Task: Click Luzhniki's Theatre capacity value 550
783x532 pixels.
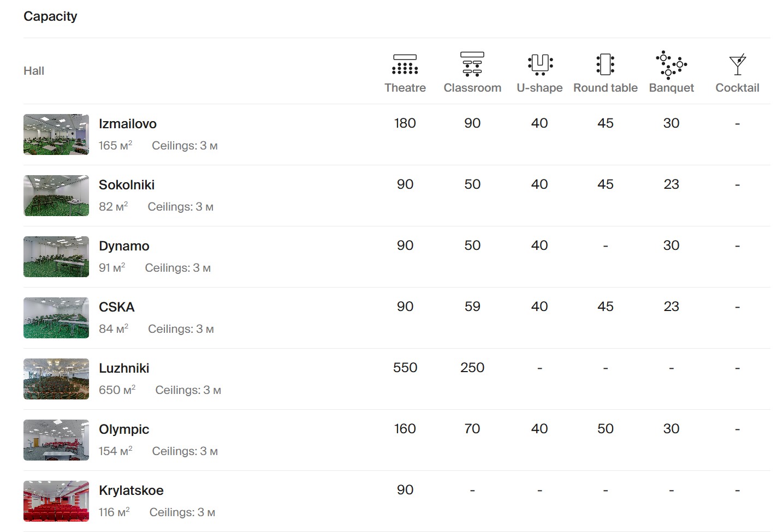Action: (405, 368)
